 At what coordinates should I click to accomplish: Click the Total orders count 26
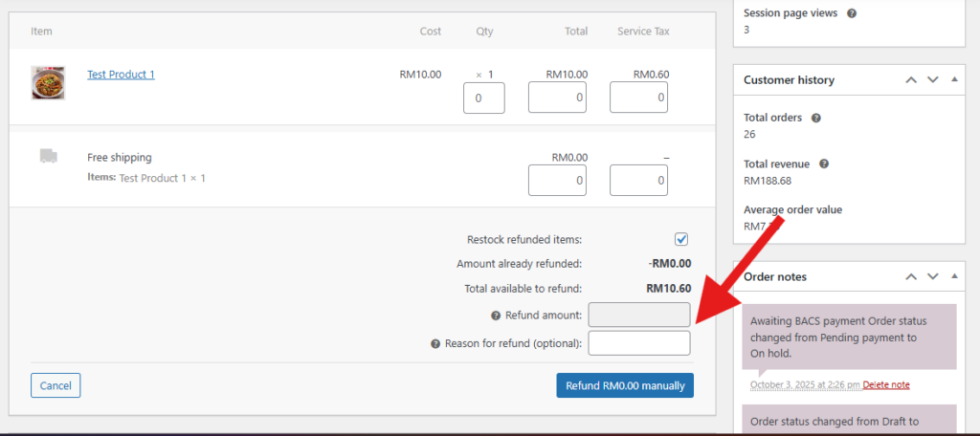click(750, 134)
